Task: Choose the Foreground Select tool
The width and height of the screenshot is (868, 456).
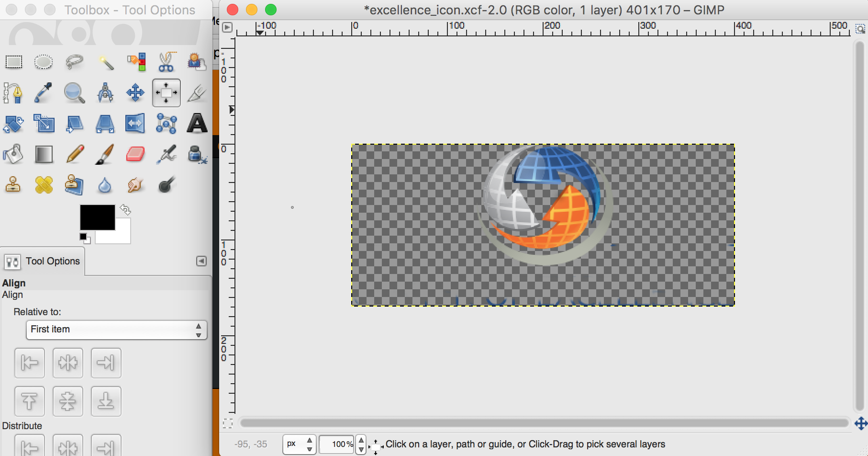Action: (x=197, y=62)
